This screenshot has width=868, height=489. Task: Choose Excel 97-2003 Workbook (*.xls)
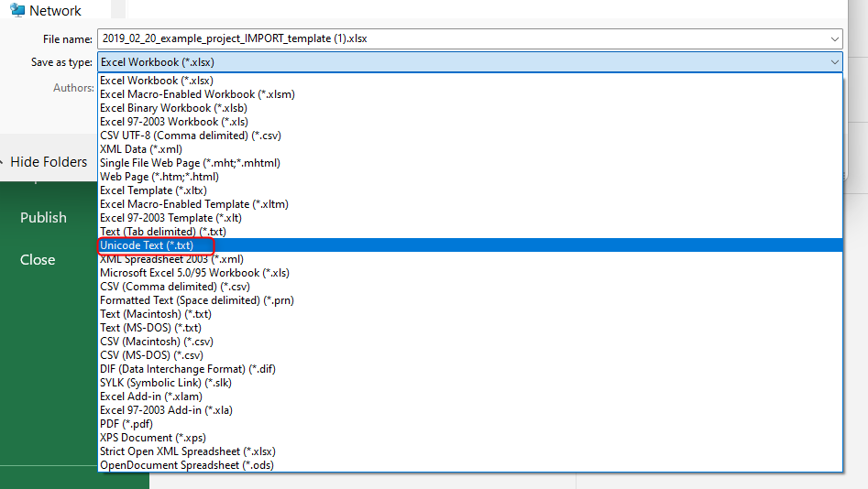point(171,122)
